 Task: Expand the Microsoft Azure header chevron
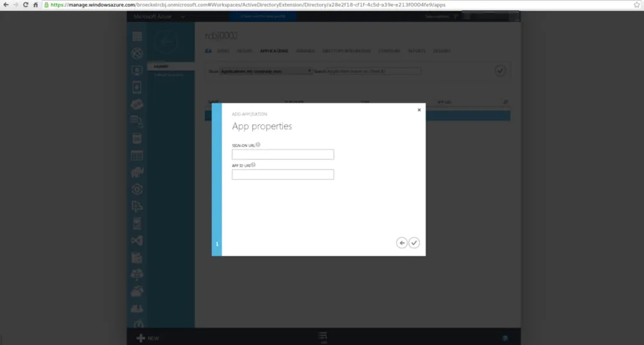tap(183, 17)
